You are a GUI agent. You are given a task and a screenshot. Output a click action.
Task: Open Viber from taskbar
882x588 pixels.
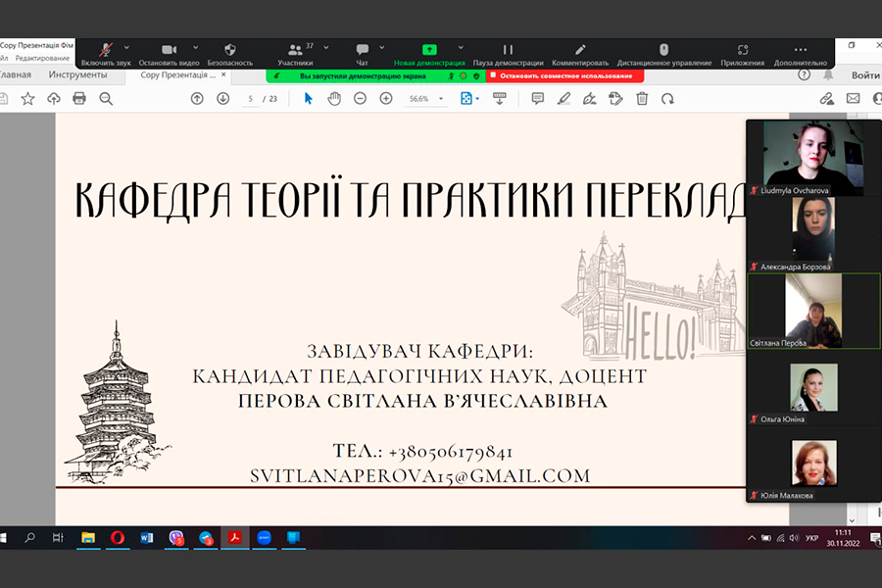[176, 538]
